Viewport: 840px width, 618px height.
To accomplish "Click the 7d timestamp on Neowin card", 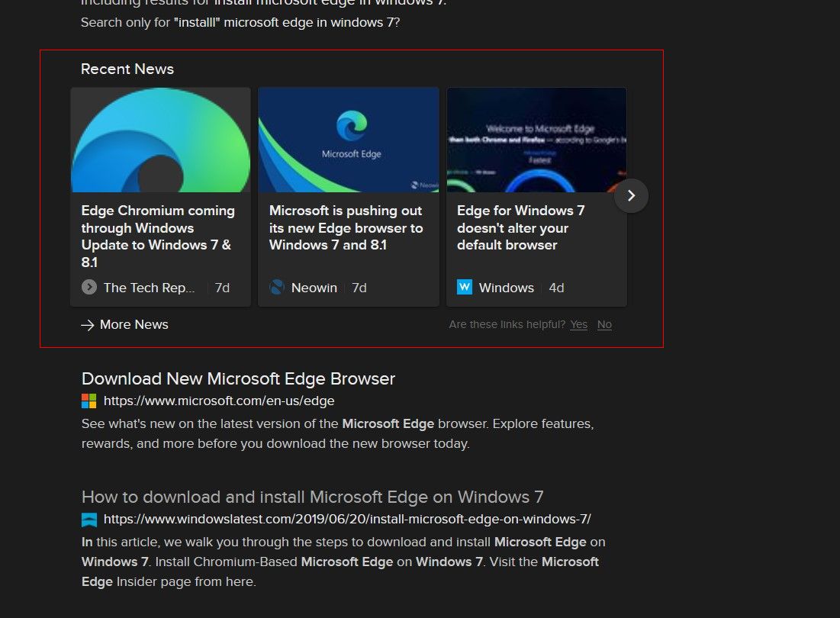I will pyautogui.click(x=359, y=288).
